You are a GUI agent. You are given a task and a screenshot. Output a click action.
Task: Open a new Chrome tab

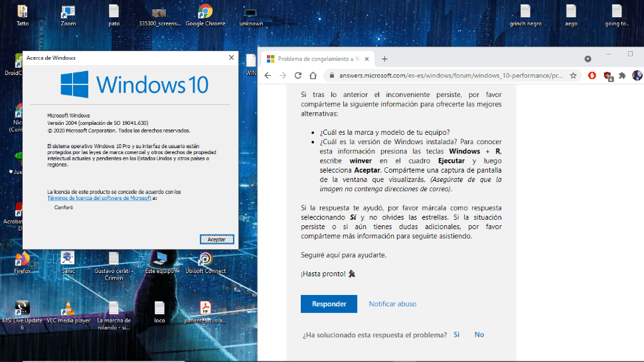coord(384,59)
